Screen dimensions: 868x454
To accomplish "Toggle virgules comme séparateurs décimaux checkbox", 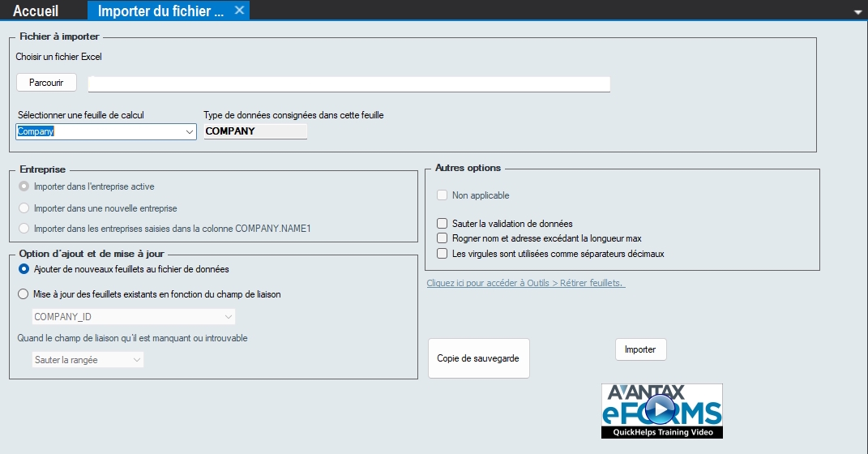I will point(443,254).
